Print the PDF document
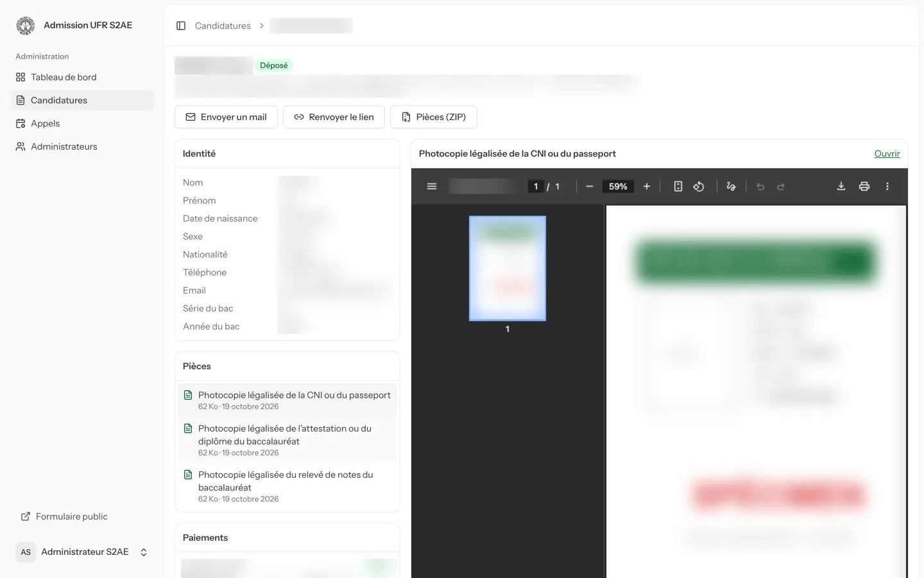The height and width of the screenshot is (578, 924). tap(864, 186)
